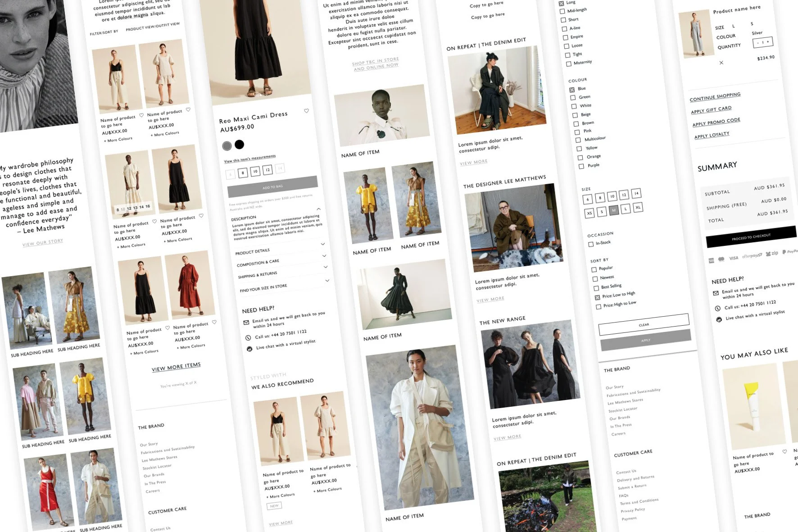The height and width of the screenshot is (532, 798).
Task: Favorite the Reo Maxi Cami Dress heart icon
Action: point(307,111)
